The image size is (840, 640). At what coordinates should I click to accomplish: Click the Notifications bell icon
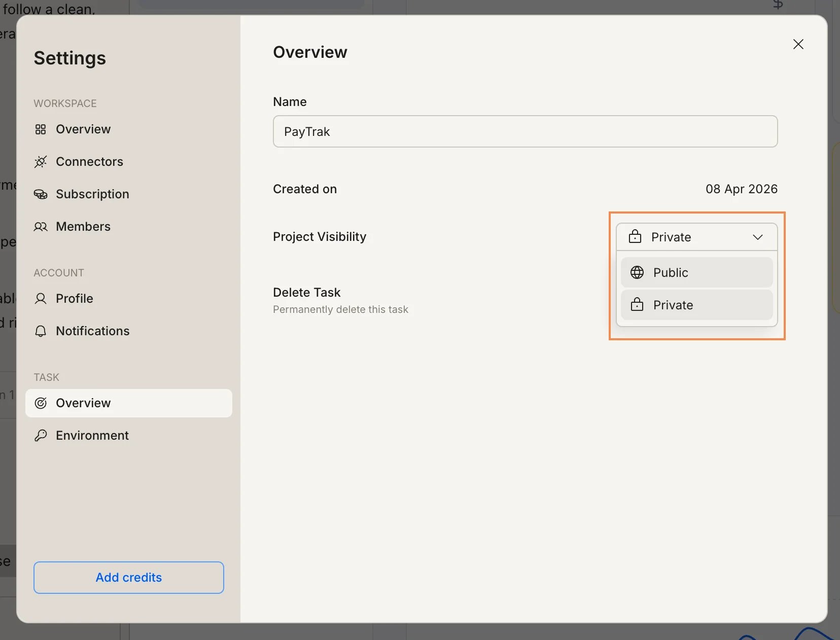[41, 331]
